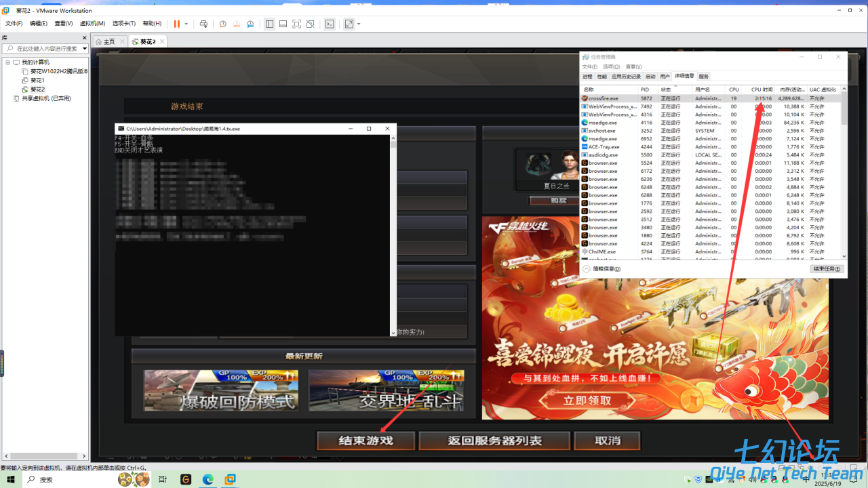Open 爆破回防模式 update thumbnail
Image resolution: width=868 pixels, height=488 pixels.
pyautogui.click(x=221, y=390)
